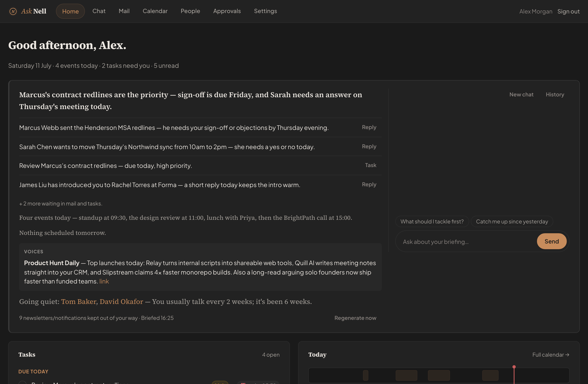The image size is (588, 384).
Task: Open the Settings tab
Action: click(265, 11)
